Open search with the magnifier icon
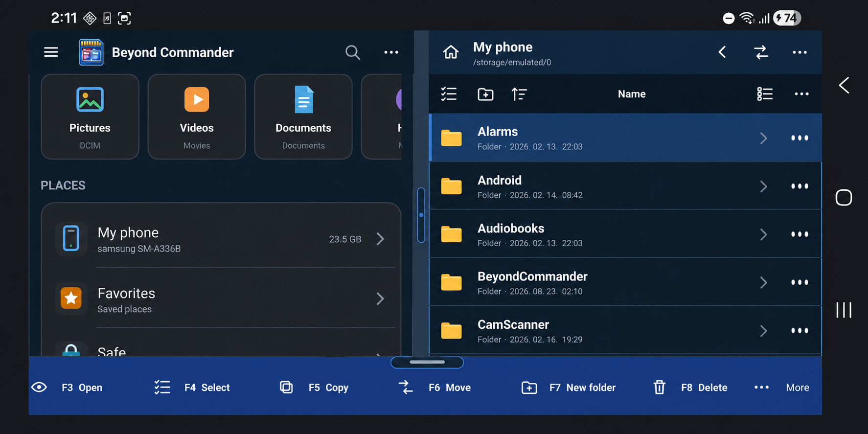 tap(352, 52)
